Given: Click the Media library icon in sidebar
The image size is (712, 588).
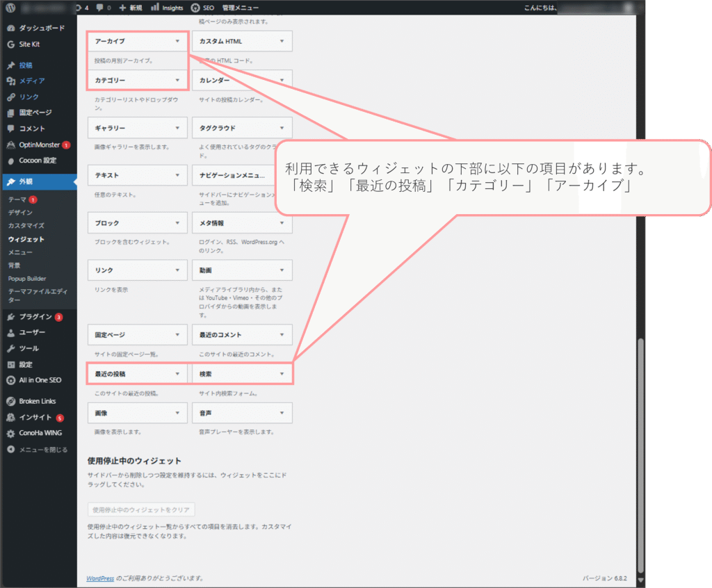Looking at the screenshot, I should [10, 81].
